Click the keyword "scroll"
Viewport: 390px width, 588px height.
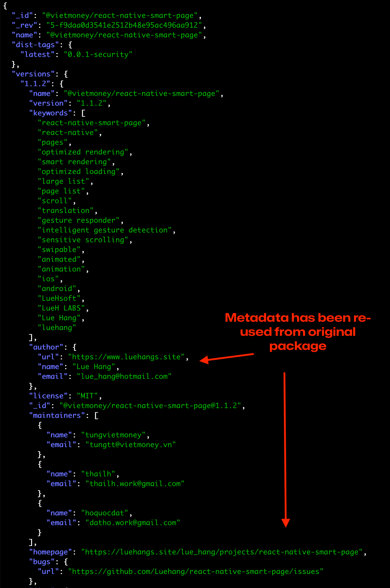click(55, 201)
